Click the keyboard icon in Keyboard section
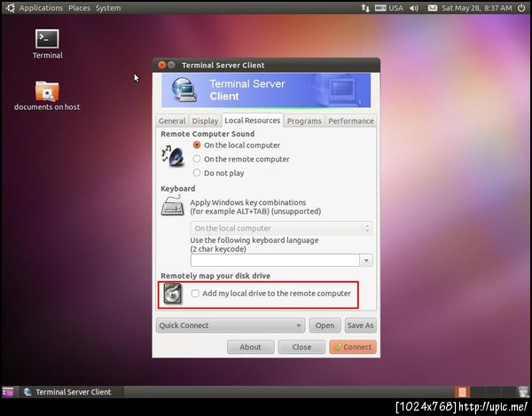This screenshot has width=532, height=416. (x=172, y=206)
